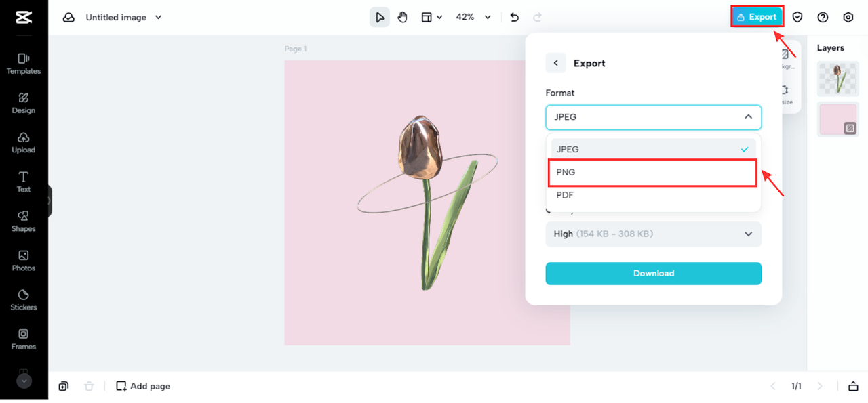Screen dimensions: 868x403
Task: Click the CapCut logo icon
Action: pyautogui.click(x=24, y=18)
